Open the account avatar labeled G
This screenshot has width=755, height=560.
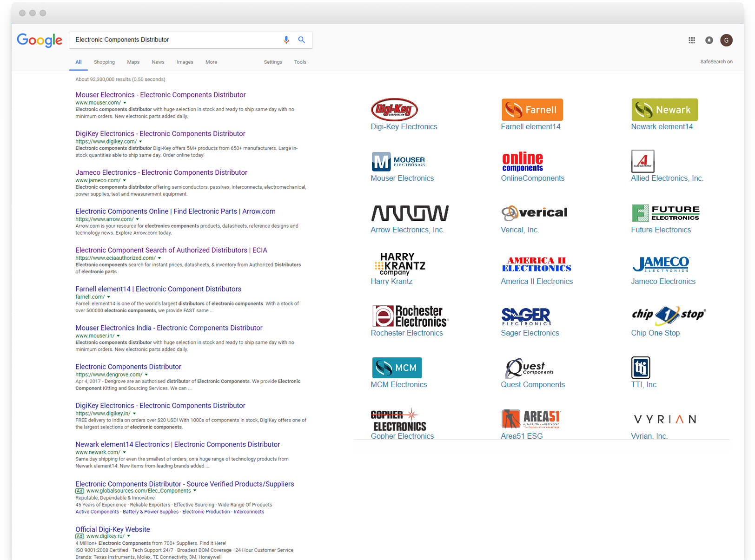[727, 40]
